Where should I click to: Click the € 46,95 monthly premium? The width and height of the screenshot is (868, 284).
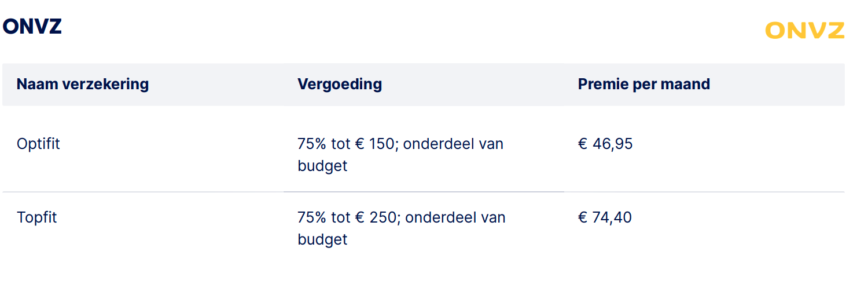pos(605,144)
